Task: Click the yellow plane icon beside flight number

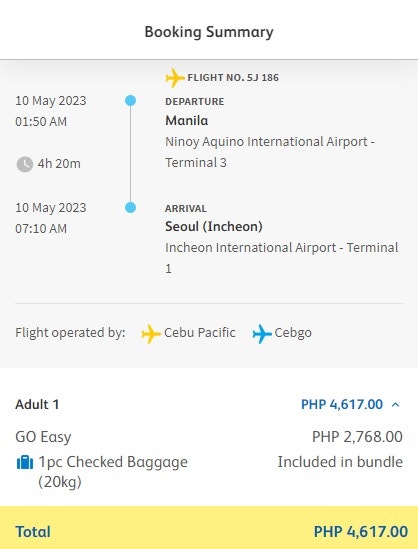Action: click(x=175, y=78)
